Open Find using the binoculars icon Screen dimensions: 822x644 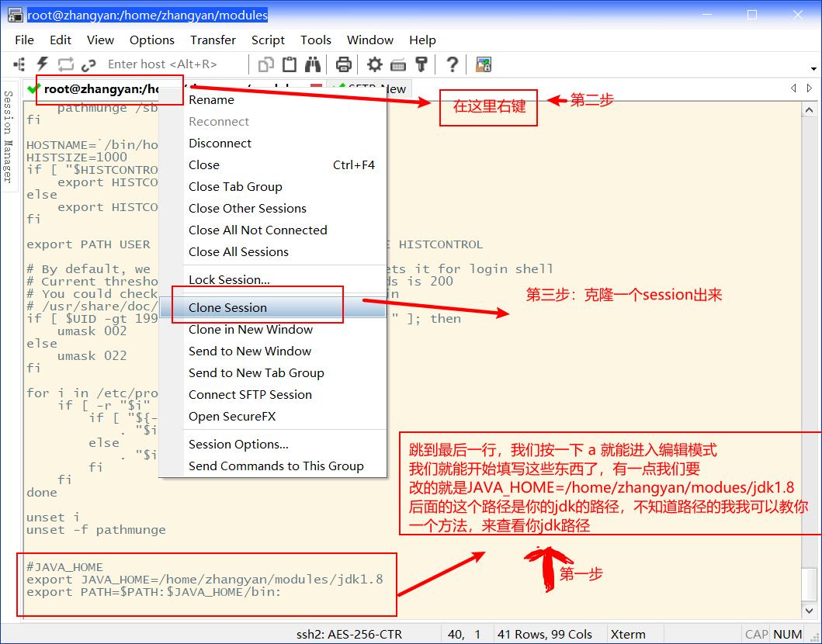pyautogui.click(x=312, y=64)
